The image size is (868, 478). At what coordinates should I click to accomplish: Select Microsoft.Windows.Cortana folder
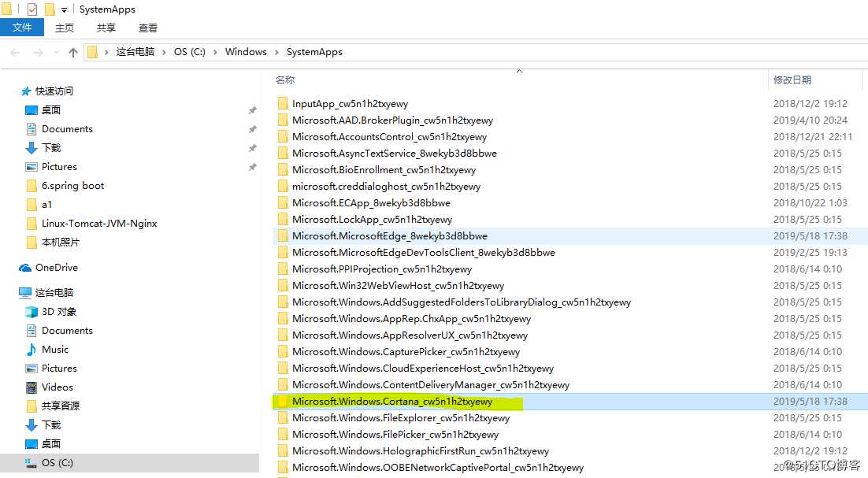pyautogui.click(x=392, y=402)
